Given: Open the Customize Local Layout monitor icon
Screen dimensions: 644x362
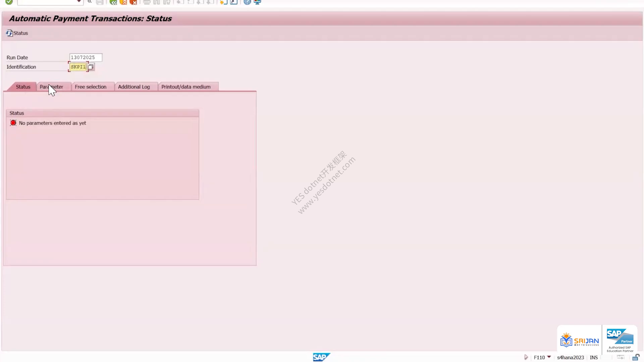Looking at the screenshot, I should [x=257, y=2].
